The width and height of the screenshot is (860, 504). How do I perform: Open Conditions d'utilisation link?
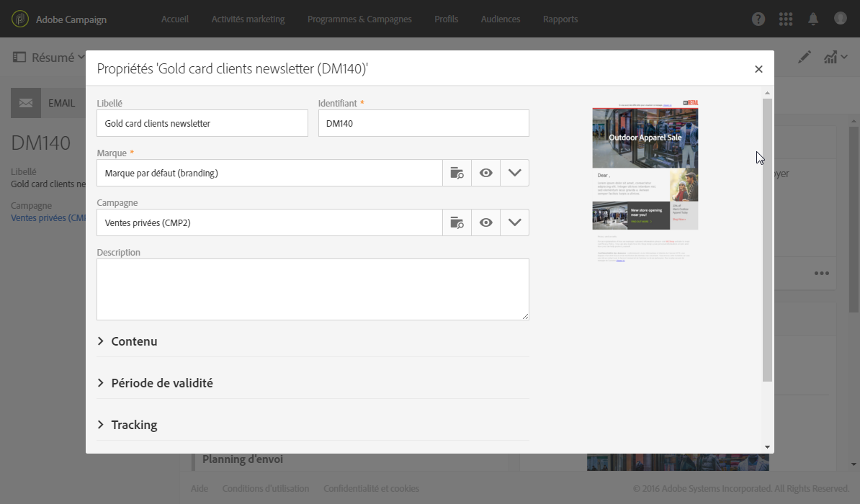[266, 488]
